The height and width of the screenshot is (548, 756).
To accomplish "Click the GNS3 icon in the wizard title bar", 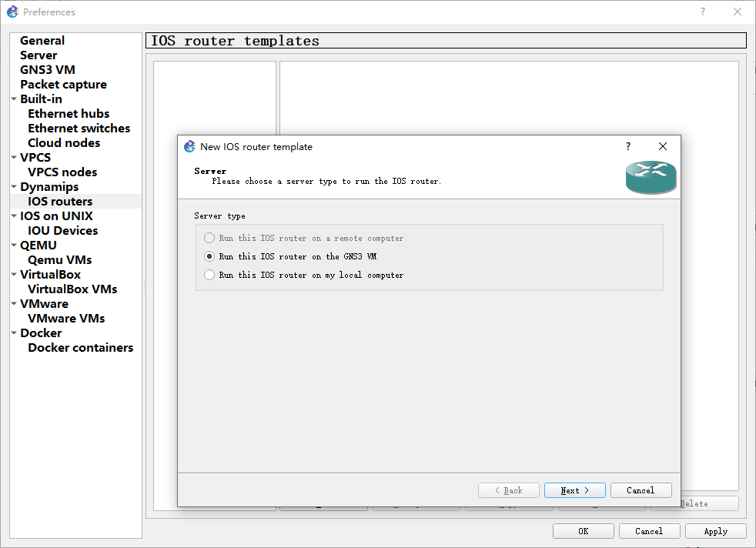I will pos(190,146).
